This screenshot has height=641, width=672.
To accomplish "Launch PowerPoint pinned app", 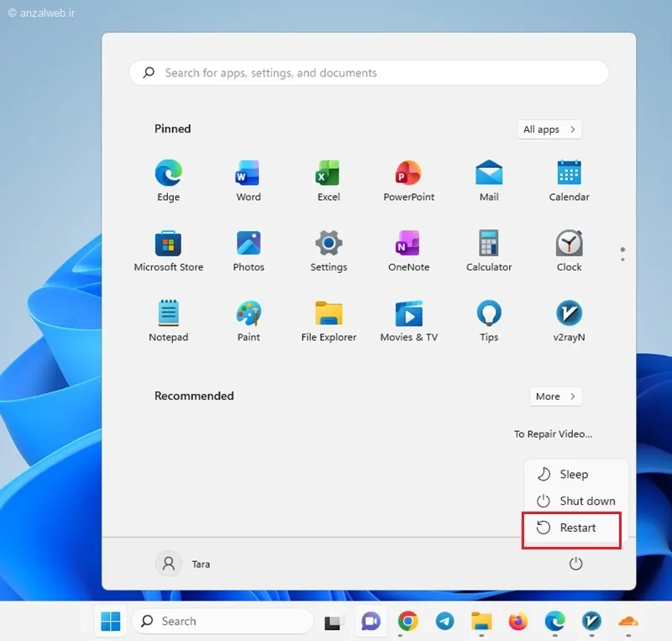I will pos(409,181).
